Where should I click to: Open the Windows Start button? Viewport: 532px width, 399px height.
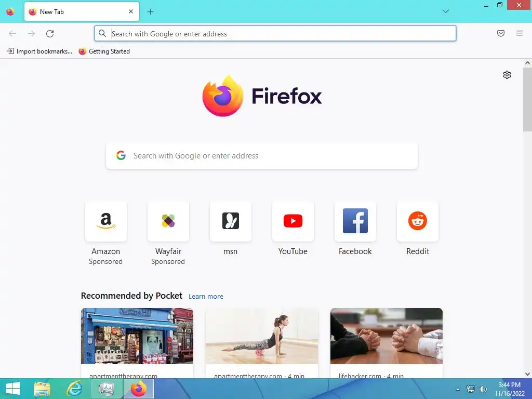(13, 389)
